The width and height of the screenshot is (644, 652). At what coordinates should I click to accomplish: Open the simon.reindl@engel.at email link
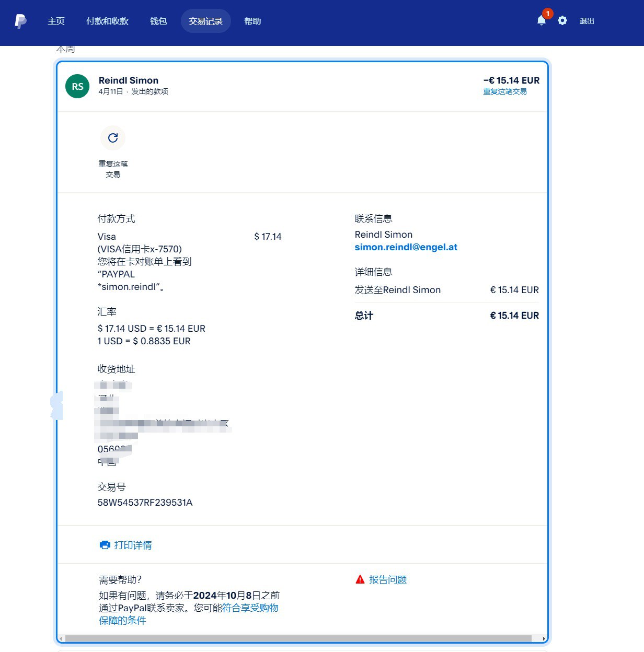pos(406,247)
